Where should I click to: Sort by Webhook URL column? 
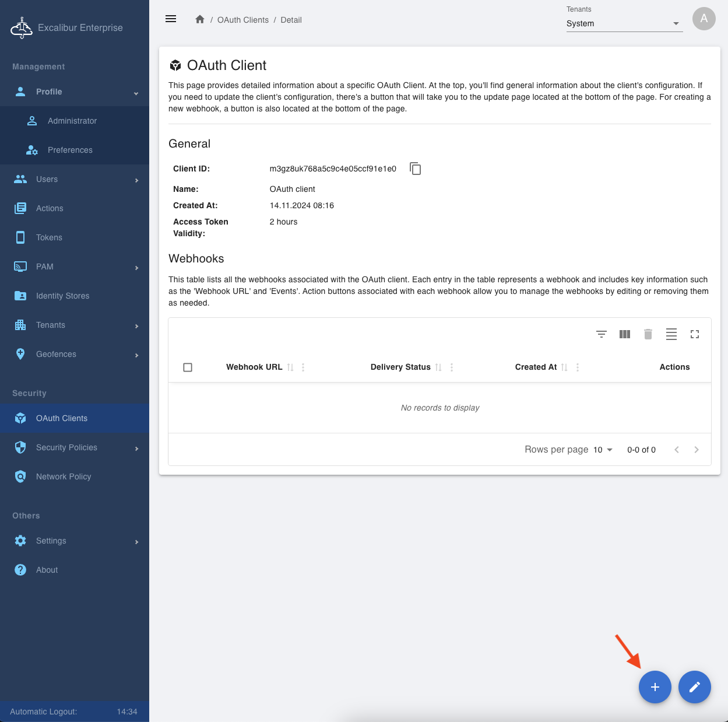(290, 367)
